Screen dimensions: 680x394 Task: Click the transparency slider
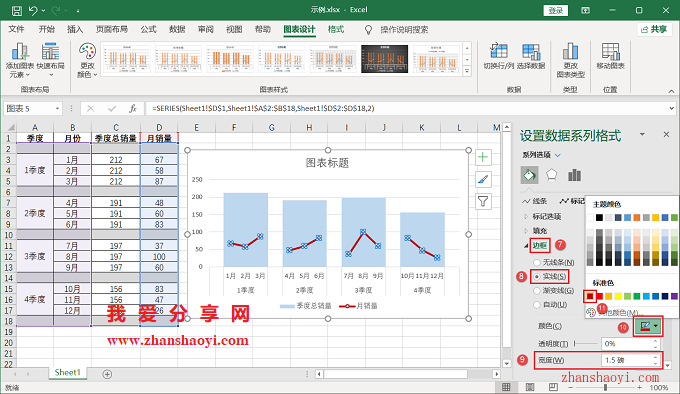[586, 344]
